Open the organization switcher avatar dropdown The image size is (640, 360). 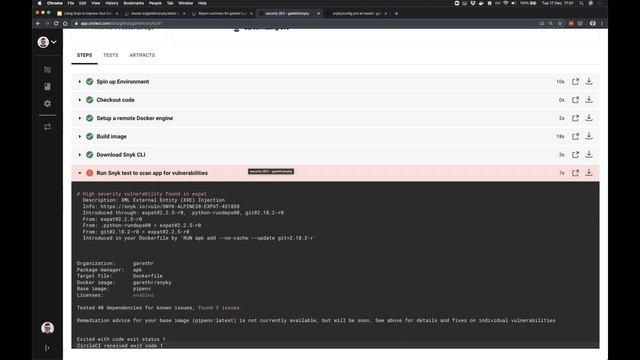click(x=47, y=42)
